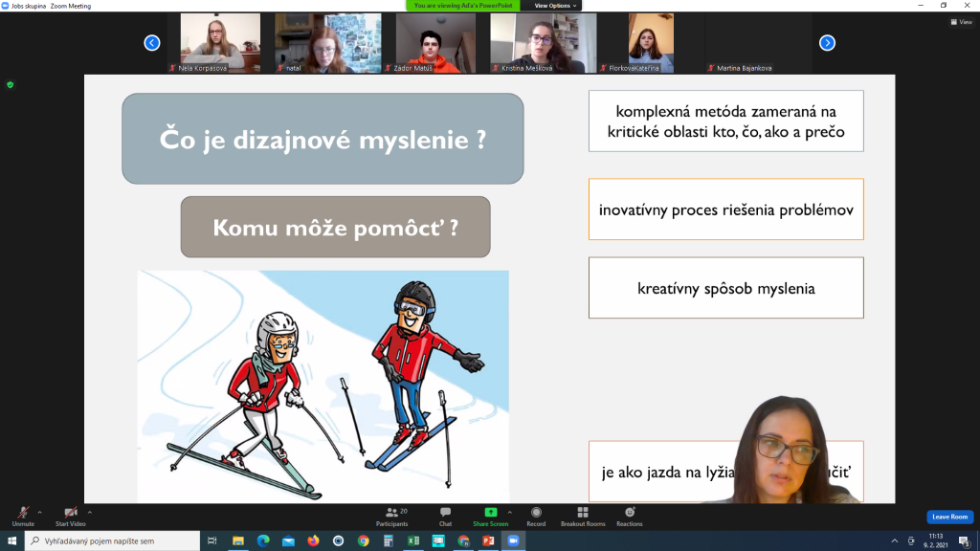
Task: Select Kristína Mešková's video thumbnail
Action: pyautogui.click(x=544, y=43)
